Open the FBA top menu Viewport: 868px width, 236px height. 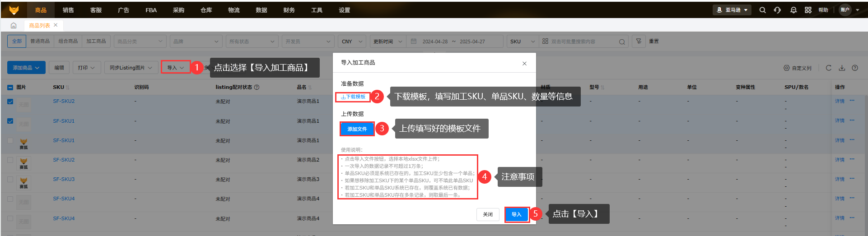tap(151, 10)
